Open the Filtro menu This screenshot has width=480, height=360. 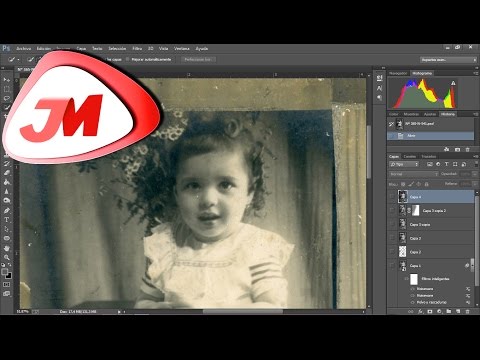pos(137,48)
